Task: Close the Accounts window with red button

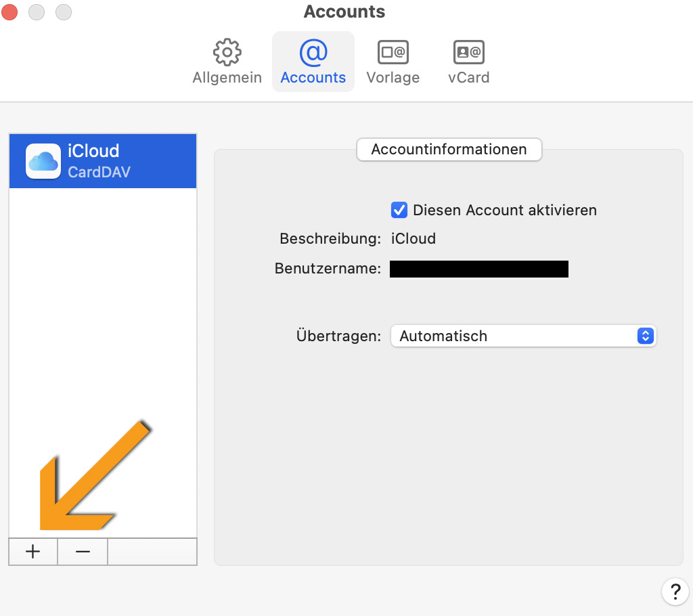Action: [9, 12]
